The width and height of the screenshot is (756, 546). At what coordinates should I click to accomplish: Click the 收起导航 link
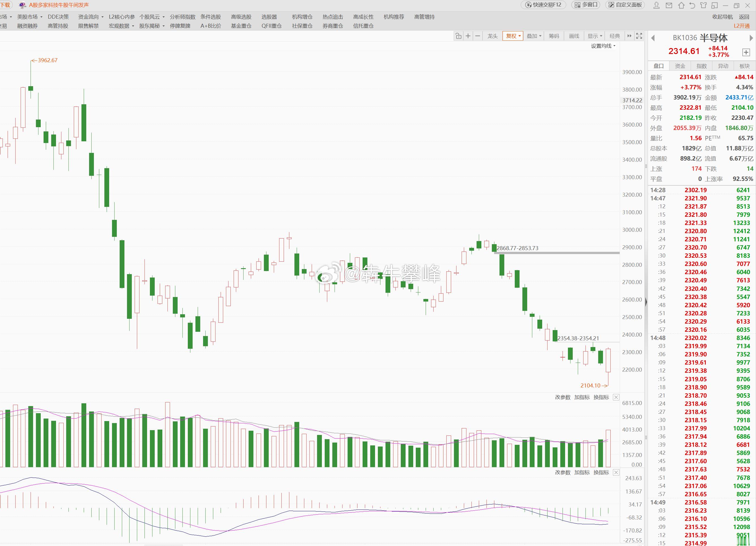tap(722, 17)
